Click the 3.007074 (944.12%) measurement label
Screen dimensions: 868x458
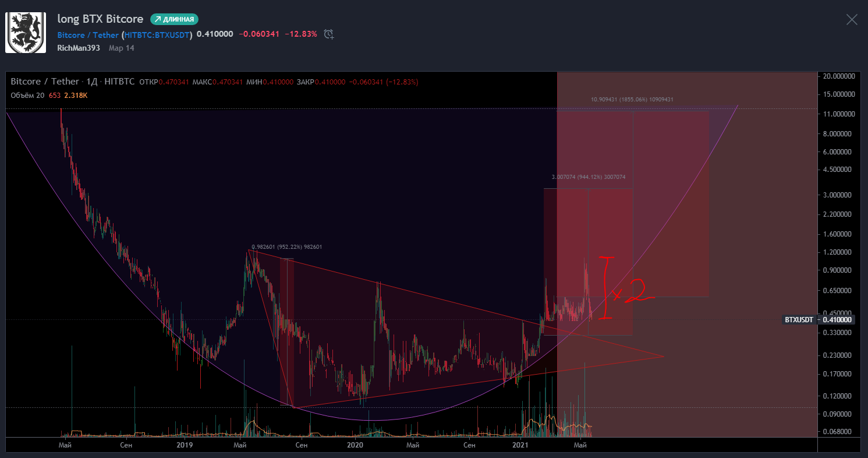click(x=588, y=177)
